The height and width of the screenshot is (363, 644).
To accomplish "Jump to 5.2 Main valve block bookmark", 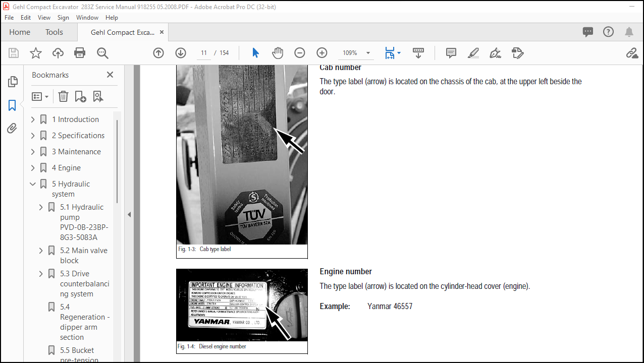I will coord(84,256).
